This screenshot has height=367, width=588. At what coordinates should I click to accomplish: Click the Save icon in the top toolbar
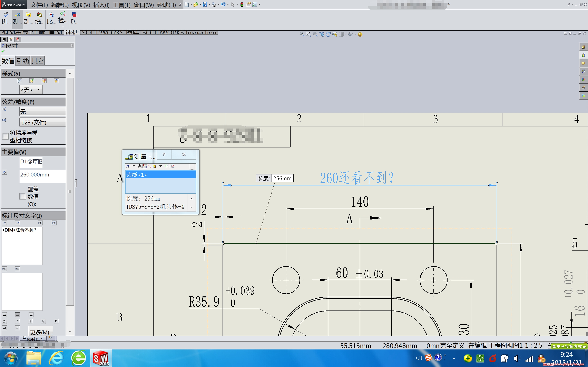[205, 4]
